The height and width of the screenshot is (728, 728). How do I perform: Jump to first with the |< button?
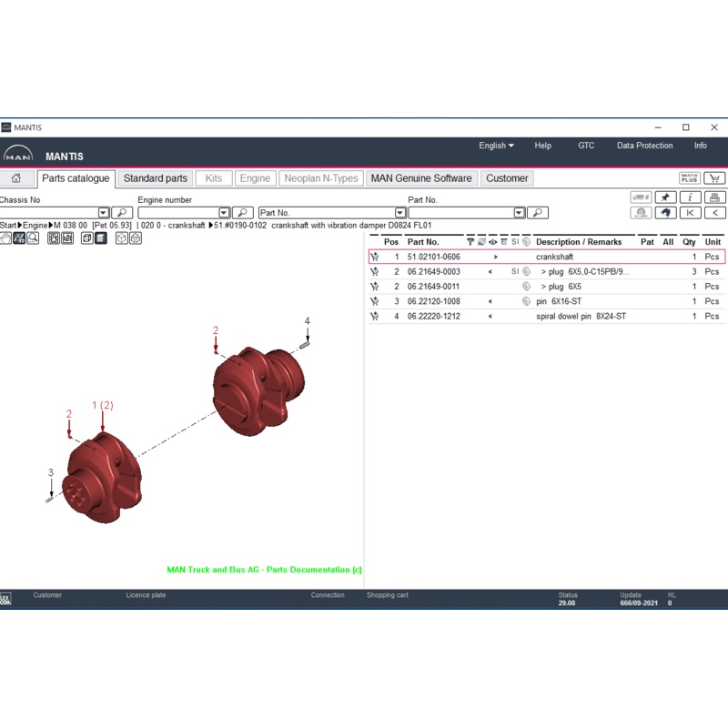pos(691,213)
